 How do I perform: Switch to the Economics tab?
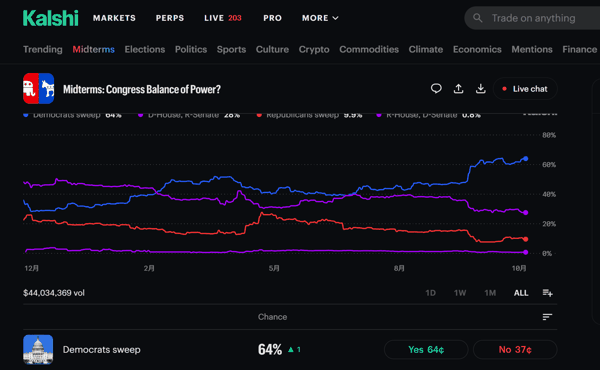(477, 49)
